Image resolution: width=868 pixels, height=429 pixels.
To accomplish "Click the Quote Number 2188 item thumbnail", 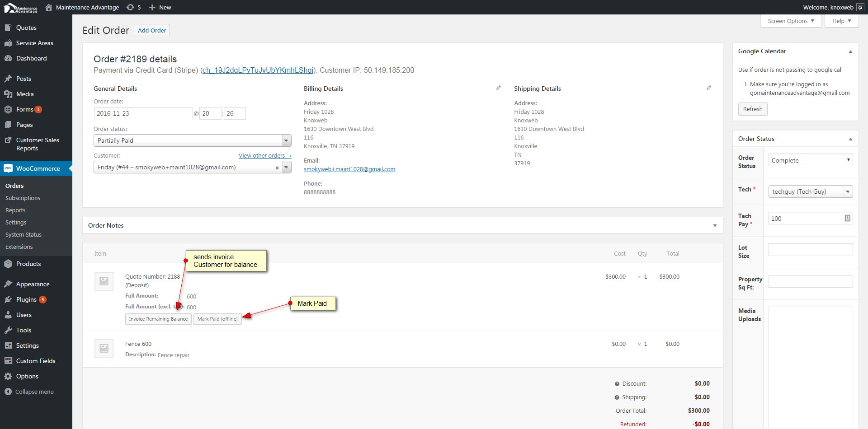I will 104,281.
